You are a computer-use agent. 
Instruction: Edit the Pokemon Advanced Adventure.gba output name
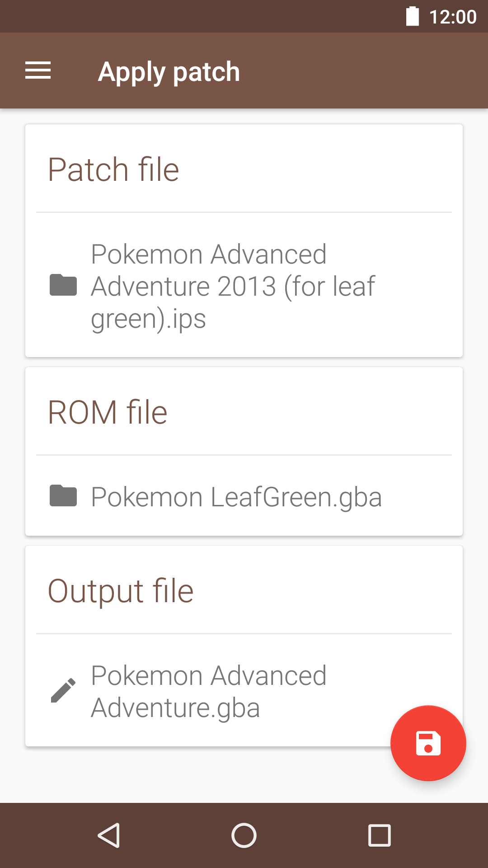pyautogui.click(x=209, y=691)
